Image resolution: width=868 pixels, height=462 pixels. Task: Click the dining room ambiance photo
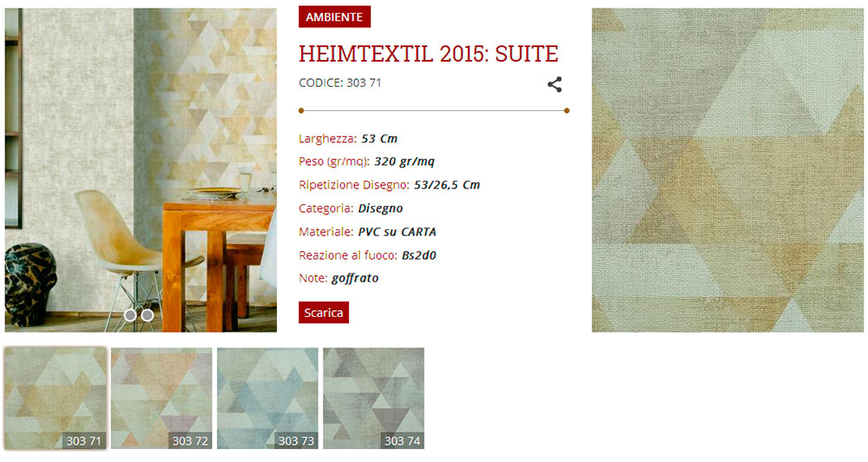point(141,170)
